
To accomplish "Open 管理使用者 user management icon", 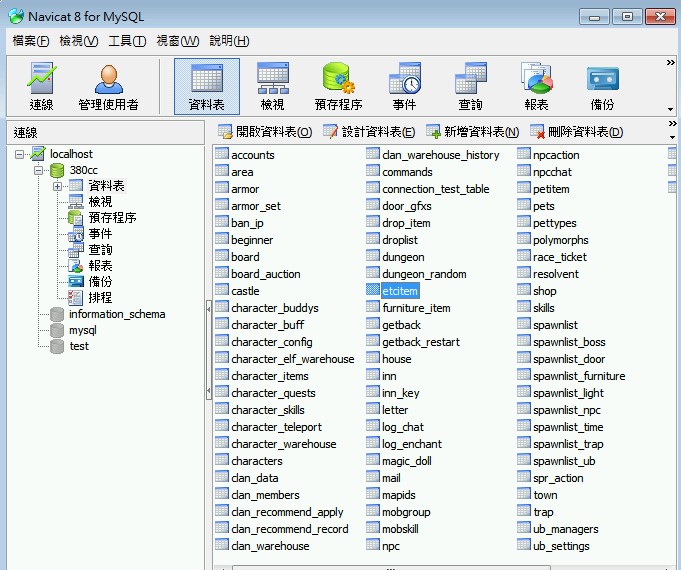I will point(108,87).
